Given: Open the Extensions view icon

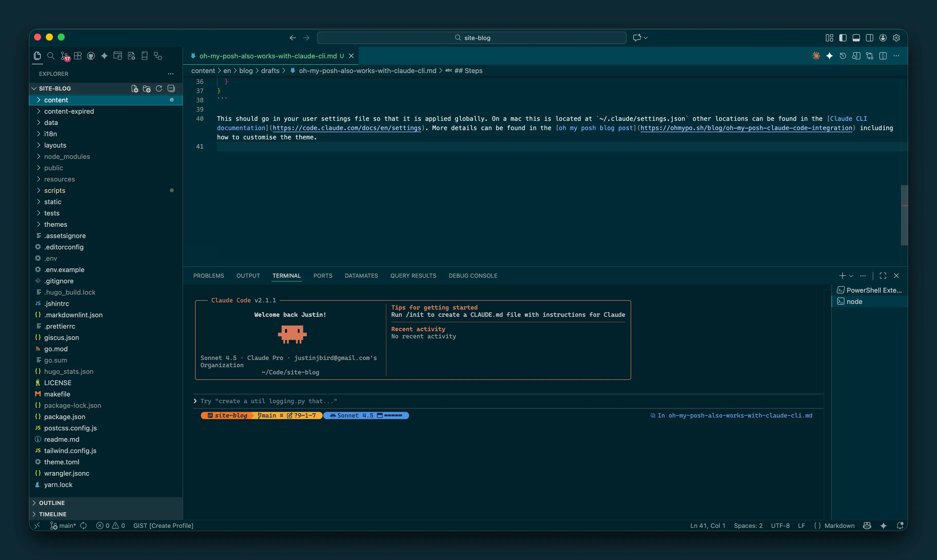Looking at the screenshot, I should coord(78,56).
